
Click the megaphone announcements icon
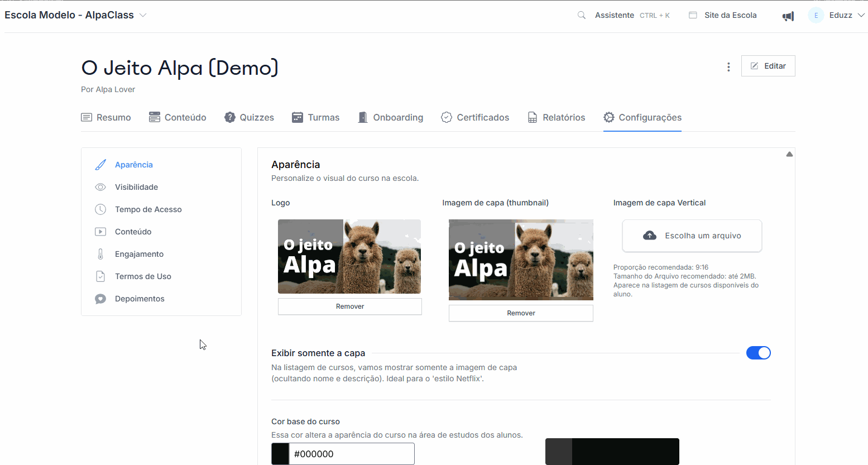point(788,16)
